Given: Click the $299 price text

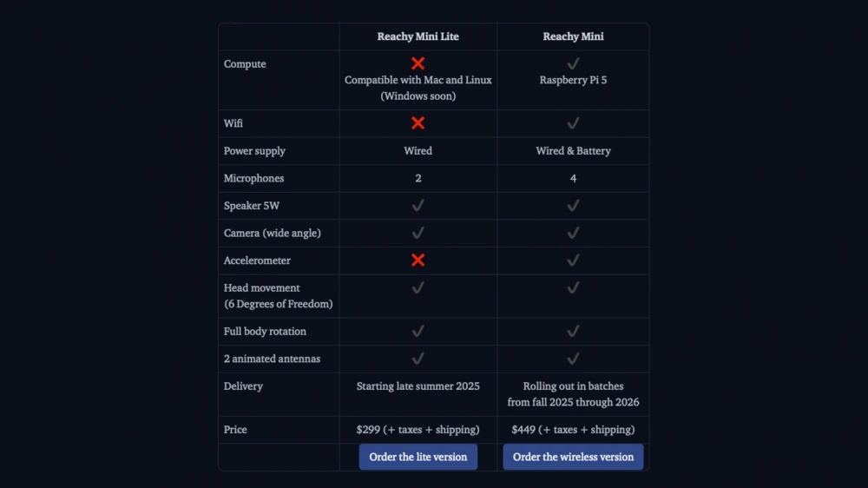Looking at the screenshot, I should (418, 430).
